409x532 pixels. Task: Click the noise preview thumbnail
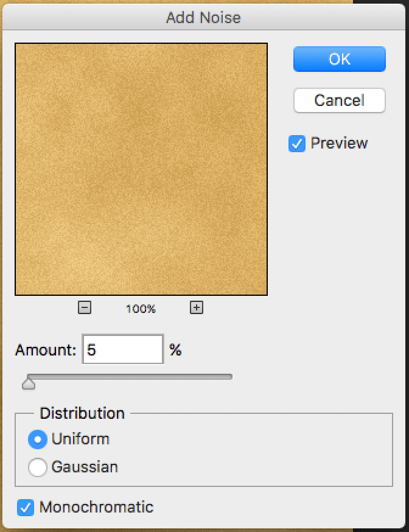click(x=141, y=169)
